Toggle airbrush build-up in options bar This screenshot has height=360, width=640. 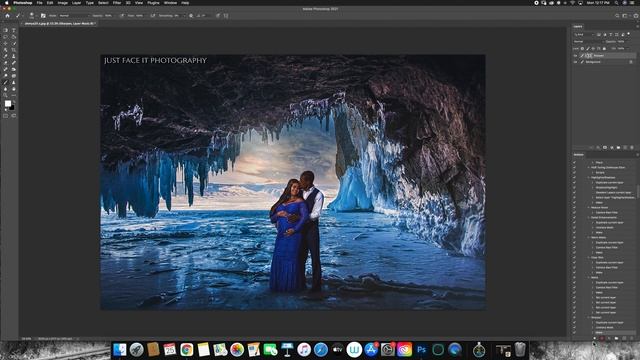pyautogui.click(x=152, y=16)
